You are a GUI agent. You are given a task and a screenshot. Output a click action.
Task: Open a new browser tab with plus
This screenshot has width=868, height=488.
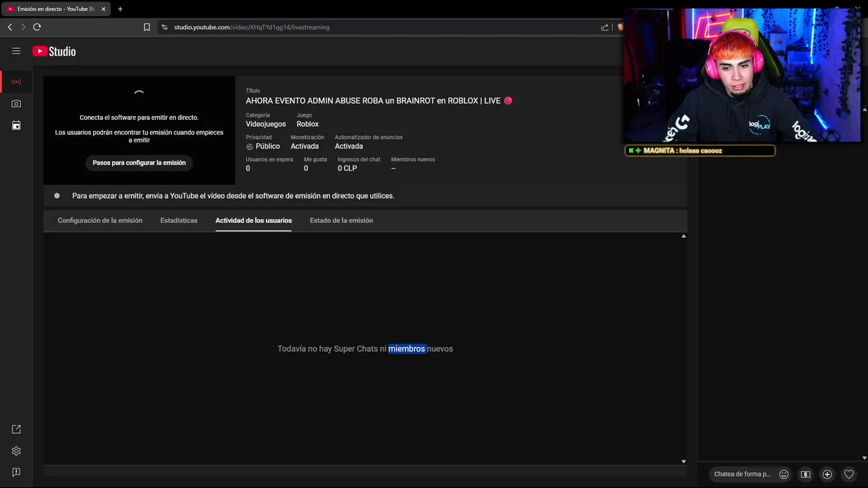click(x=120, y=9)
